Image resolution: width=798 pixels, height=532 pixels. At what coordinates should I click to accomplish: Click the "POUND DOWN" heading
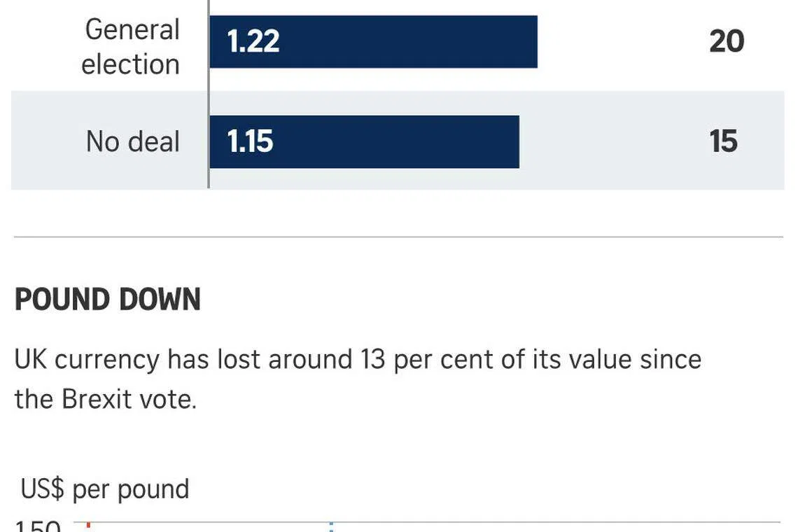point(108,300)
